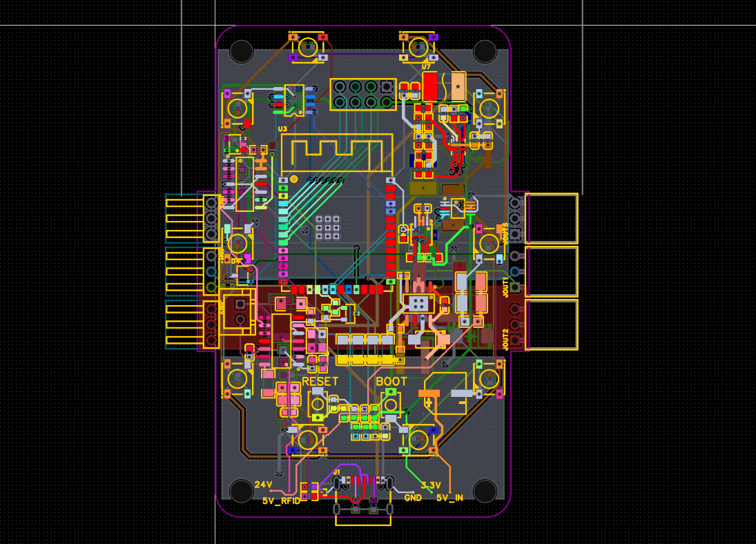The height and width of the screenshot is (544, 756).
Task: Select the 5V_RFID silkscreen text
Action: tap(281, 501)
